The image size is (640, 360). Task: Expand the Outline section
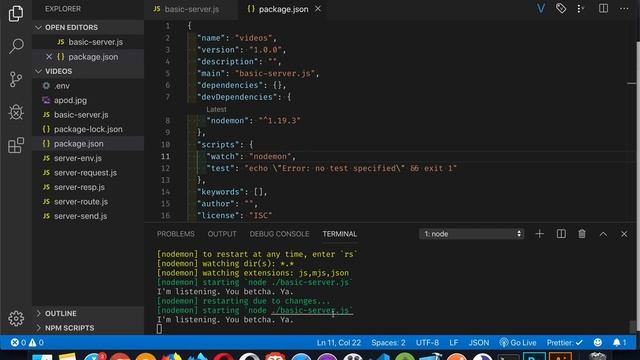[88, 313]
